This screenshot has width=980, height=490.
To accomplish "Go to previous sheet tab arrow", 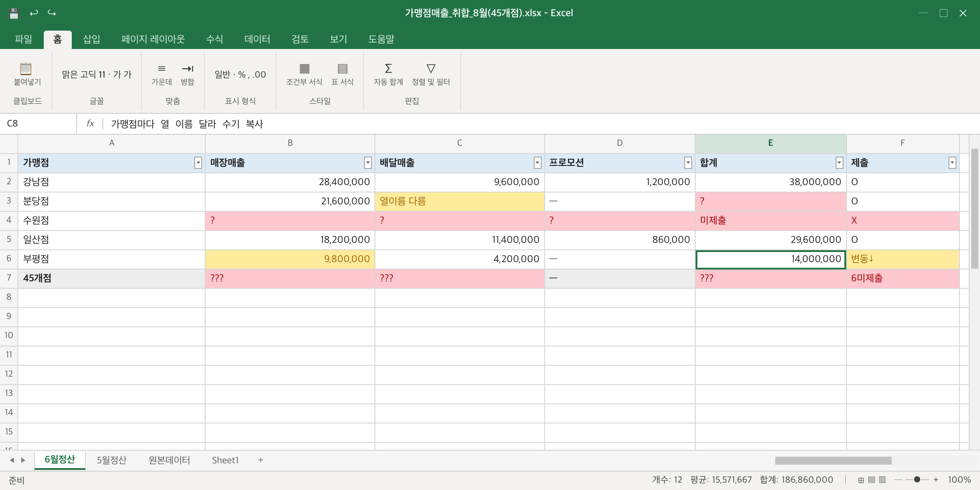I will pyautogui.click(x=12, y=460).
